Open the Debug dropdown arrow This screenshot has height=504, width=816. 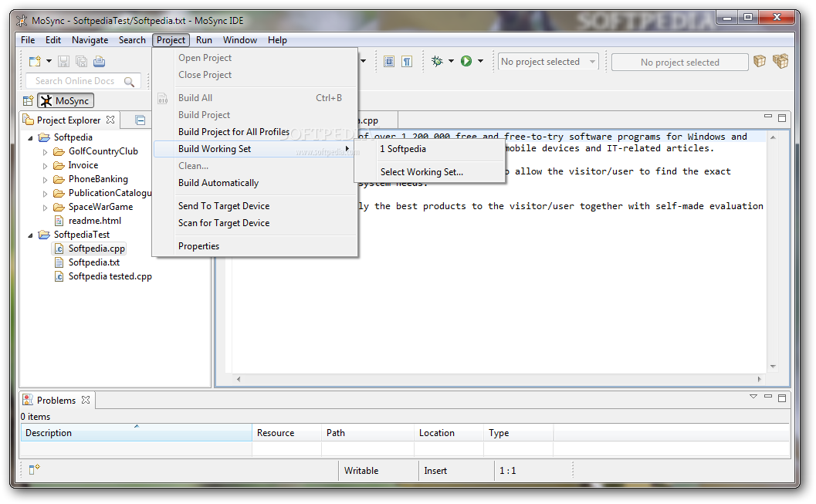tap(451, 62)
